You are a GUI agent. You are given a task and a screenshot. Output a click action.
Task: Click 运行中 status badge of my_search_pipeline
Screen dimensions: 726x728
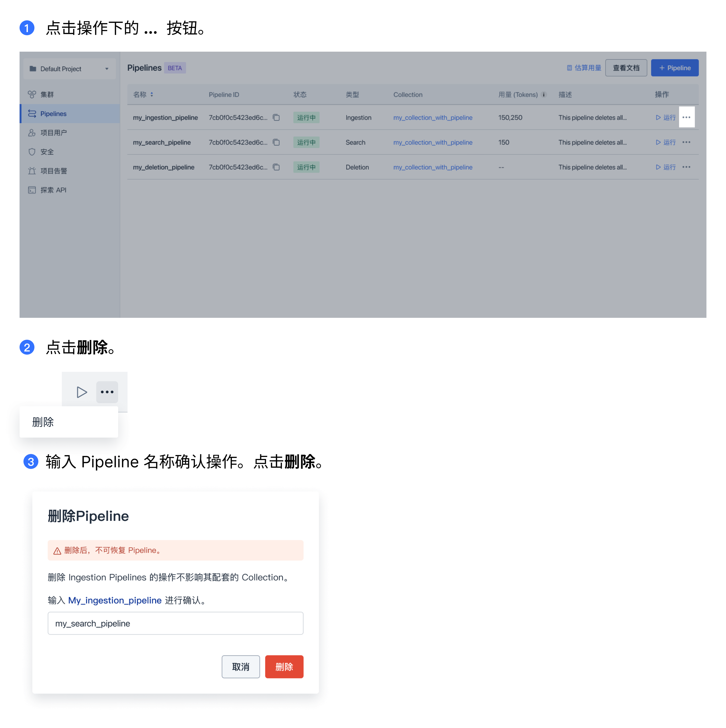(x=306, y=142)
